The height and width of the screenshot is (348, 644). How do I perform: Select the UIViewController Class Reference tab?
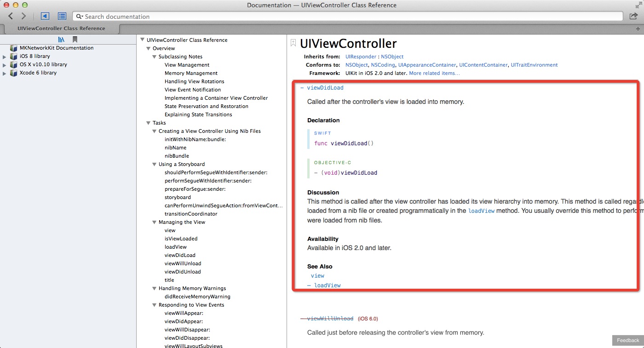point(61,29)
